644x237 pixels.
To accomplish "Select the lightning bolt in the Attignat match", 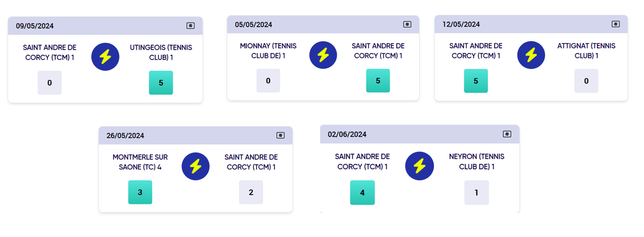I will tap(531, 55).
